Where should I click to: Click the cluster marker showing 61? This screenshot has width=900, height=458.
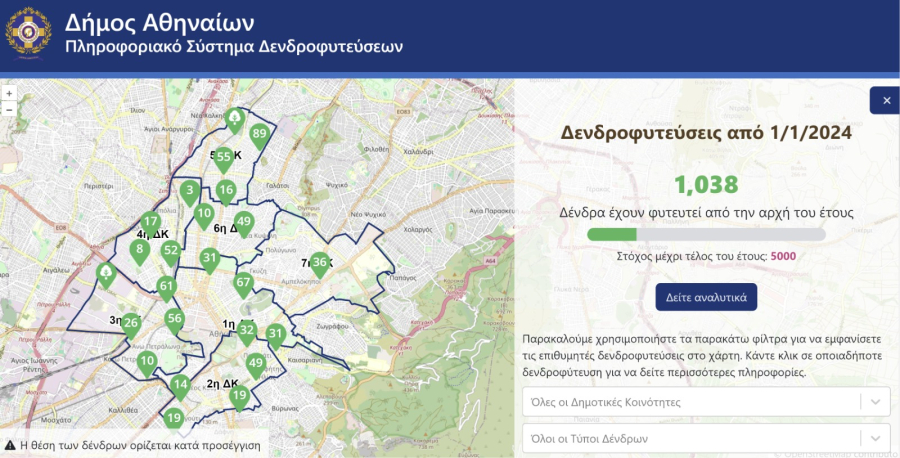(167, 287)
